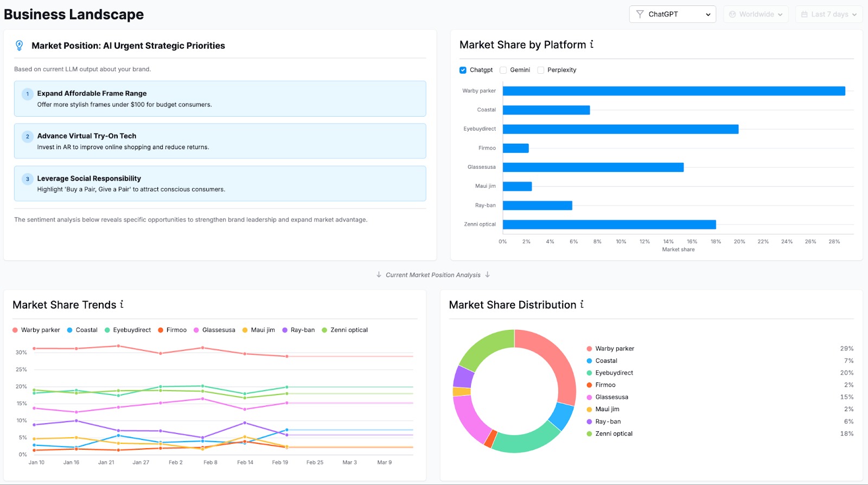Click Based on current LLM output text
This screenshot has height=485, width=868.
pyautogui.click(x=82, y=69)
